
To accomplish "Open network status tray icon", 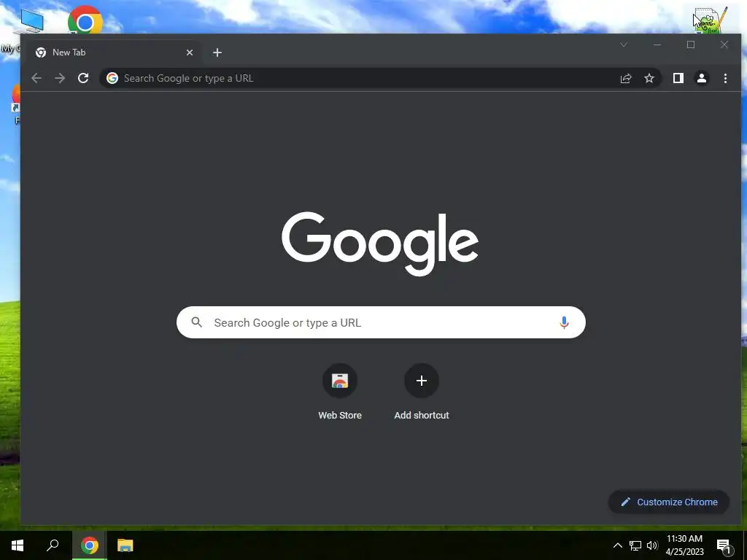I will point(635,545).
